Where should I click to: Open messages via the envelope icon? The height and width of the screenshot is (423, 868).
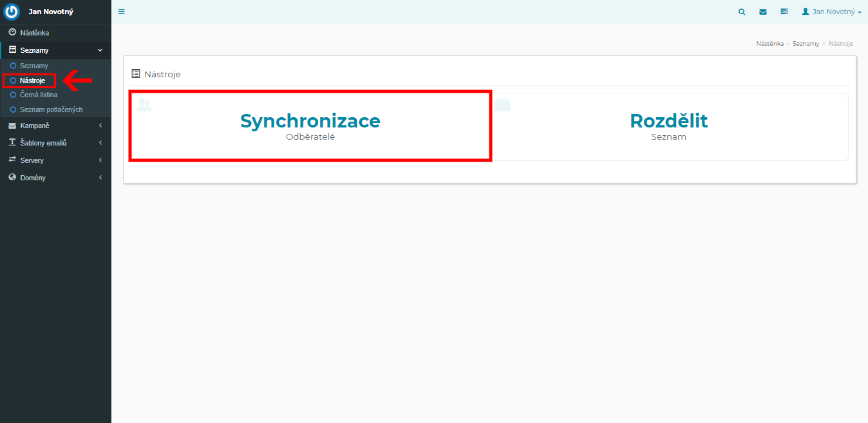coord(763,12)
